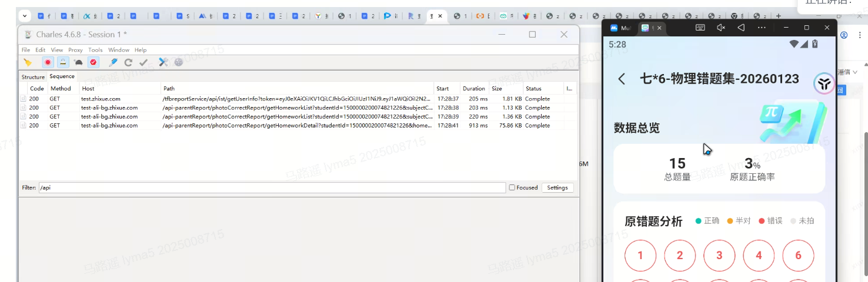Toggle the red Record button in Charles toolbar
The height and width of the screenshot is (282, 868).
click(x=48, y=62)
